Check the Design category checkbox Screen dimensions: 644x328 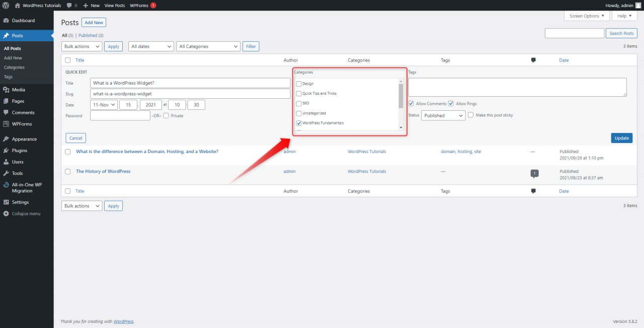coord(299,84)
